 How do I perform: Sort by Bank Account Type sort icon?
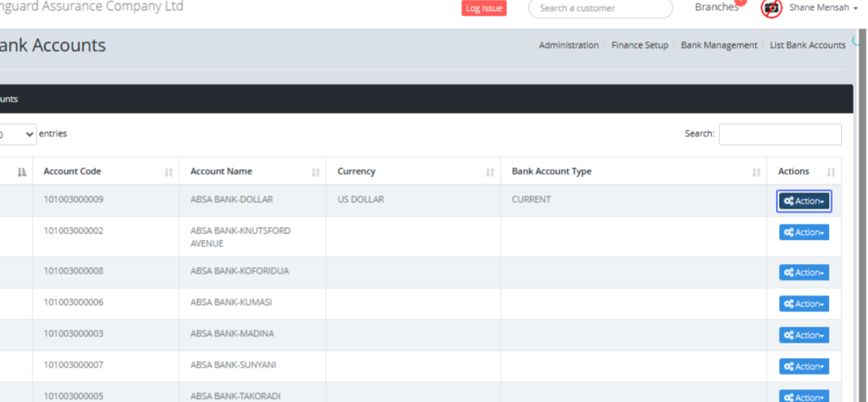[x=756, y=172]
